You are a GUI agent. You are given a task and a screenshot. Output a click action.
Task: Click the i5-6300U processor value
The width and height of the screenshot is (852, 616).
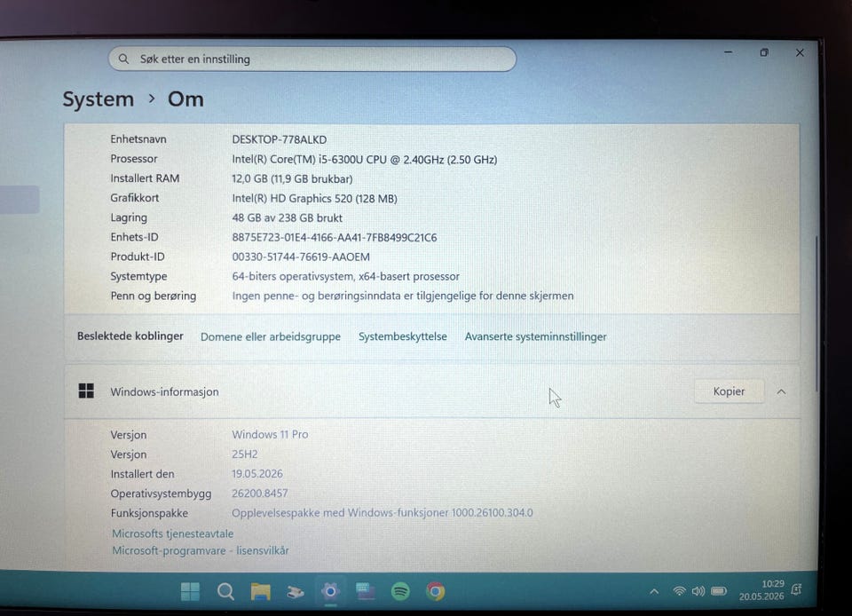tap(365, 160)
